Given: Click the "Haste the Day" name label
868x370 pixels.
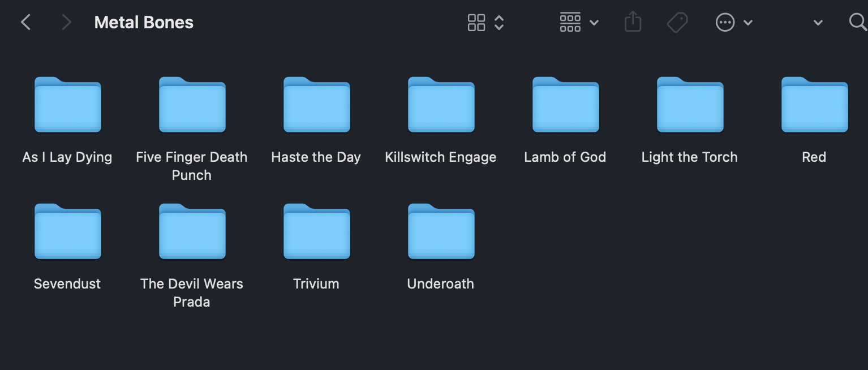Looking at the screenshot, I should tap(316, 157).
